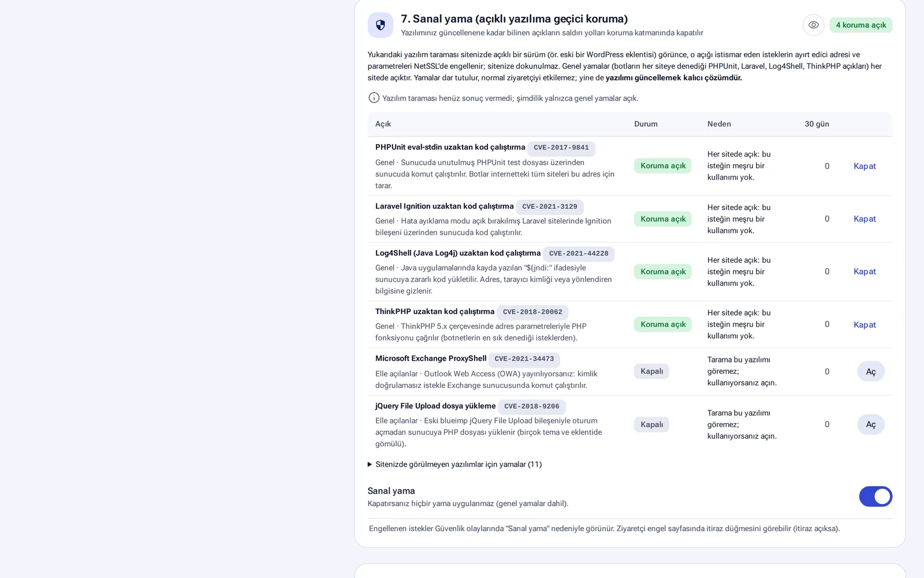The height and width of the screenshot is (578, 924).
Task: Click the CVE-2018-20062 tag
Action: 532,312
